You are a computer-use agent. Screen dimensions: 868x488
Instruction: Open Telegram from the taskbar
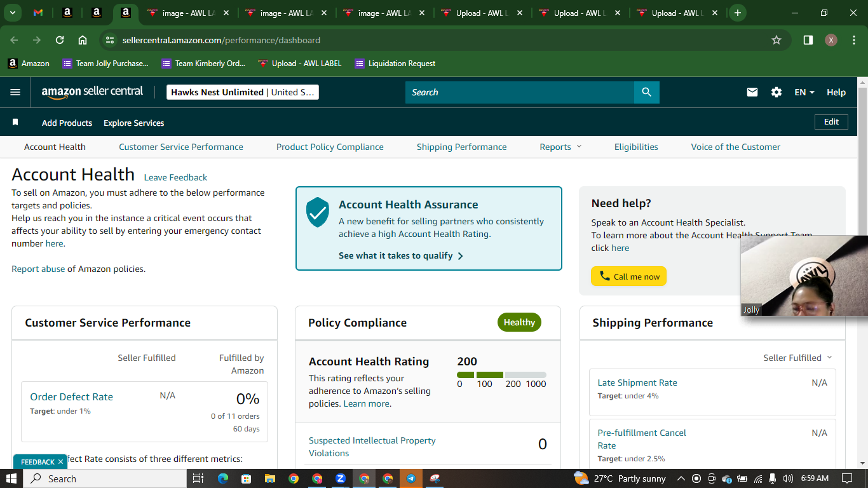pos(411,478)
